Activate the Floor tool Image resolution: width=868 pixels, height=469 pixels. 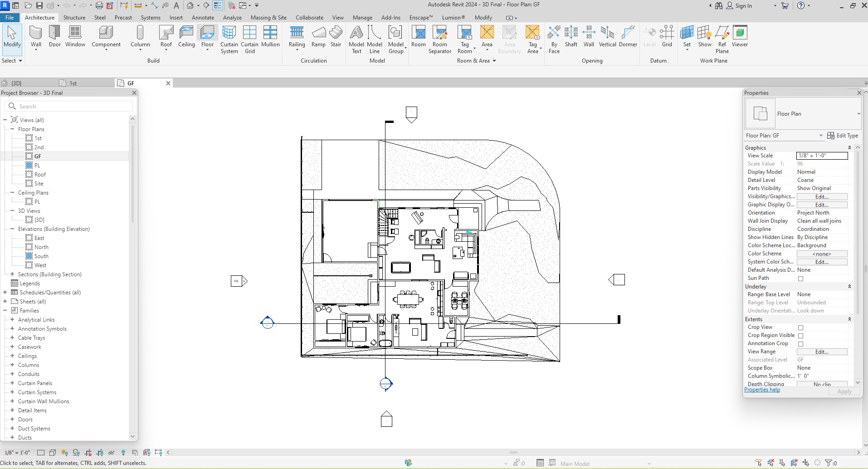tap(207, 36)
